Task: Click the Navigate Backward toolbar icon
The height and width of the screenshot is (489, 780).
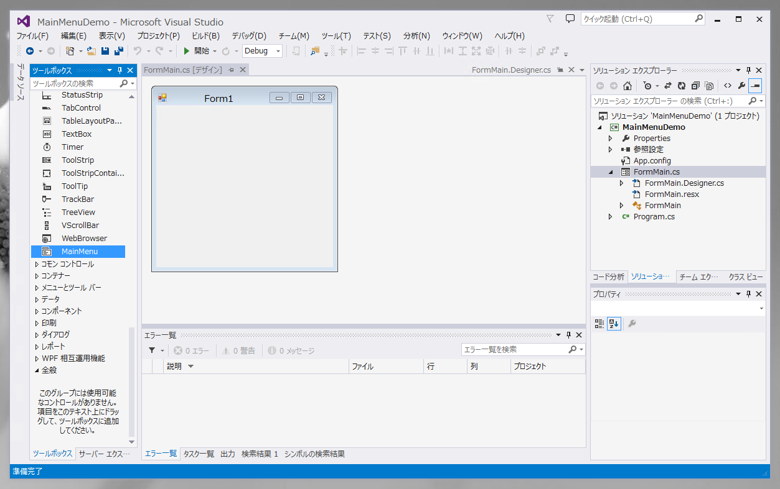Action: tap(30, 51)
